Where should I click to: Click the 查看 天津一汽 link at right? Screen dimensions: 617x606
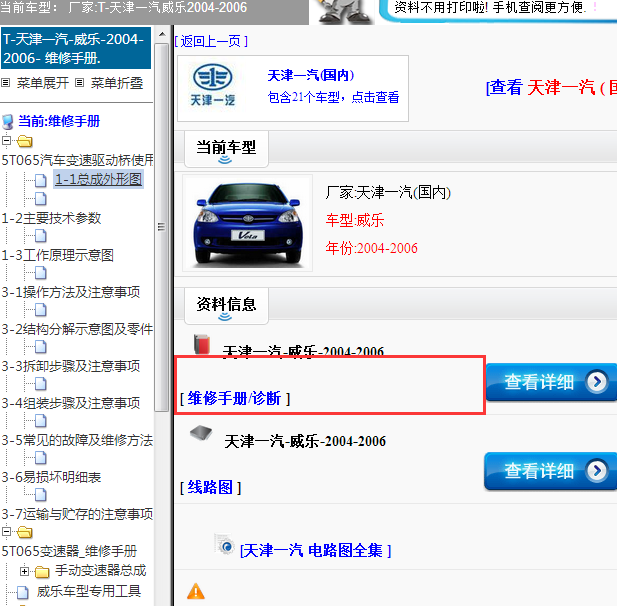pyautogui.click(x=551, y=87)
